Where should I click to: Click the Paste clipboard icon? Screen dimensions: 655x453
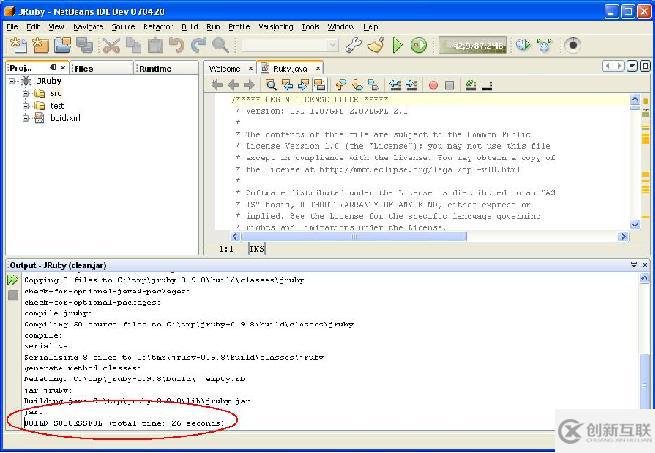click(155, 45)
